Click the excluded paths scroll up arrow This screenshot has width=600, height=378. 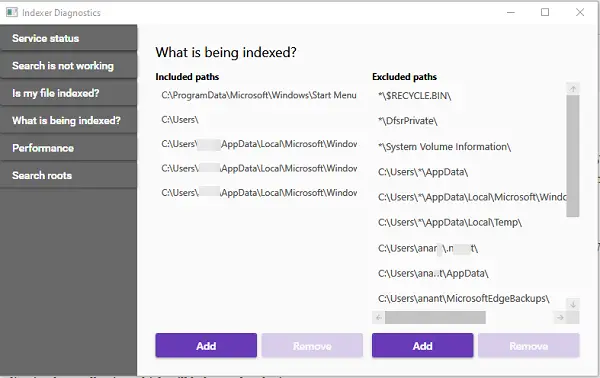(573, 89)
